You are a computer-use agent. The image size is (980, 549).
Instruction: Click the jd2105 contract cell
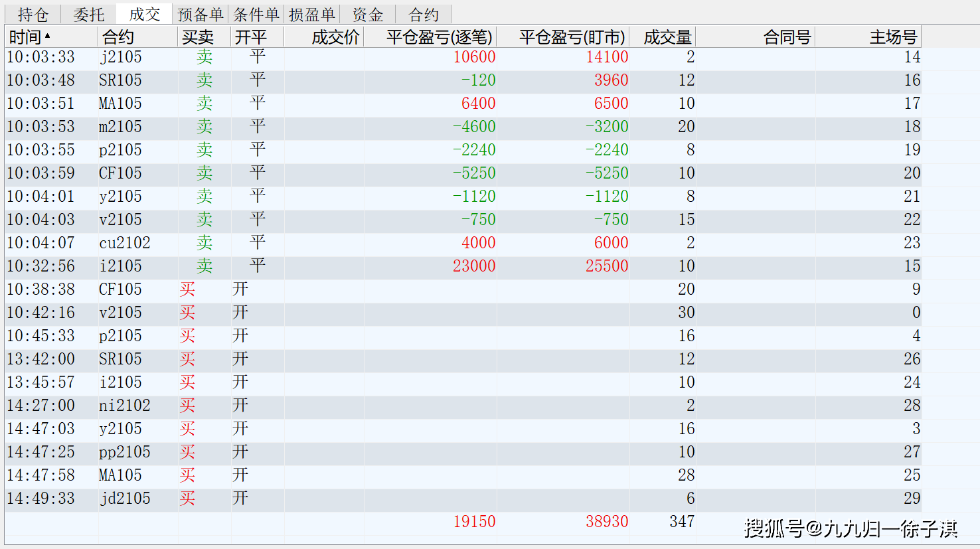click(x=125, y=499)
